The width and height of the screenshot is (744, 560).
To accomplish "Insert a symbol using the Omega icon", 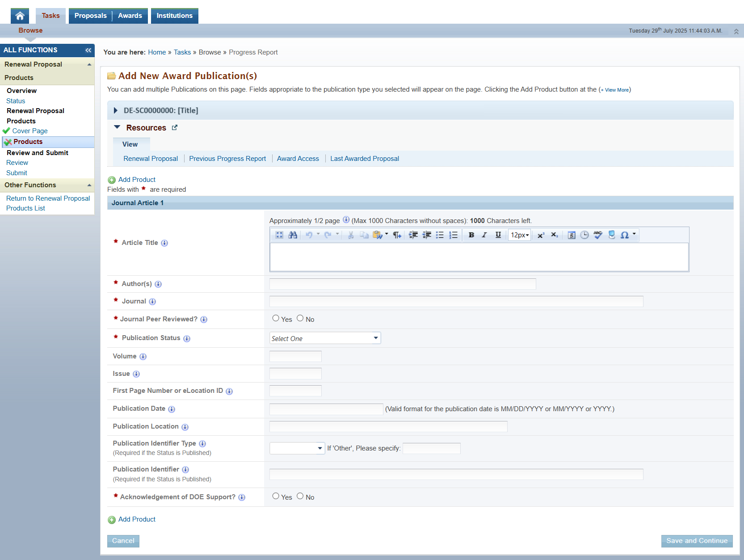I will click(625, 235).
